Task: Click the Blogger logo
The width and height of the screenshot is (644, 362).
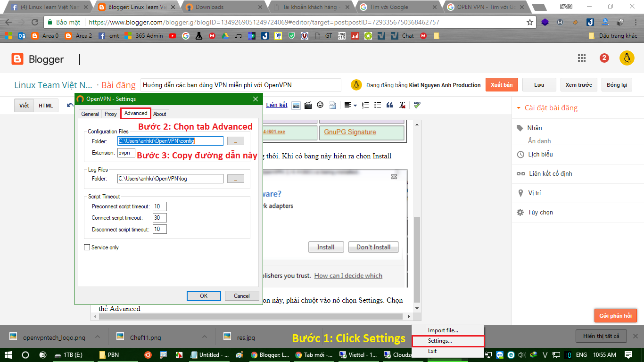Action: 38,59
